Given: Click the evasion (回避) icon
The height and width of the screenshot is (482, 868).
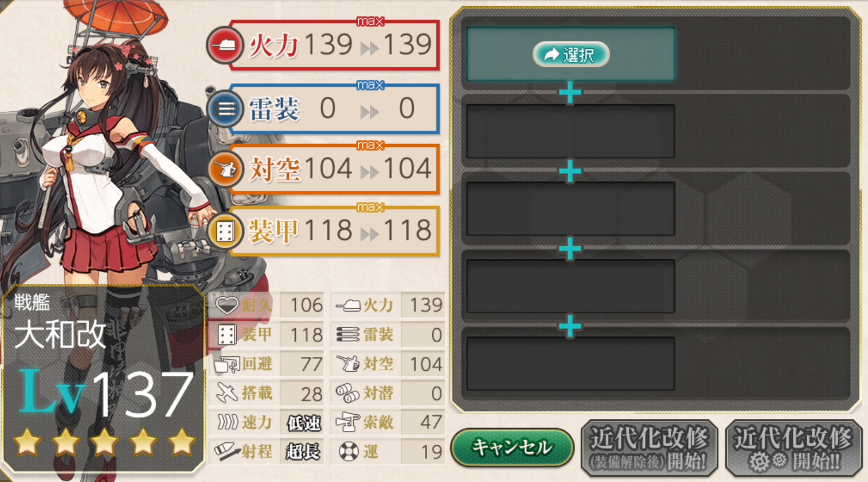Looking at the screenshot, I should pyautogui.click(x=226, y=364).
